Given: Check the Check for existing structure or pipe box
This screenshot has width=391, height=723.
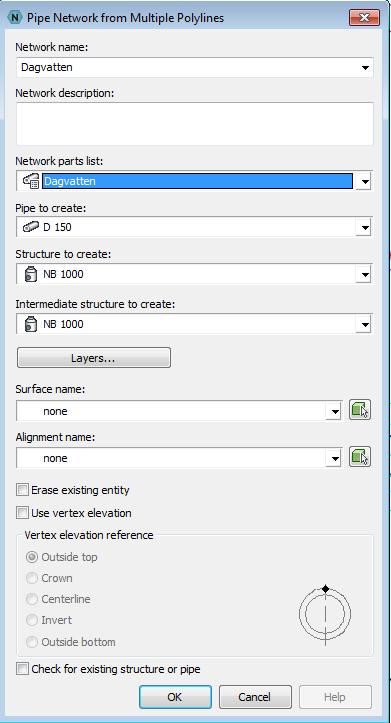Looking at the screenshot, I should [x=22, y=669].
